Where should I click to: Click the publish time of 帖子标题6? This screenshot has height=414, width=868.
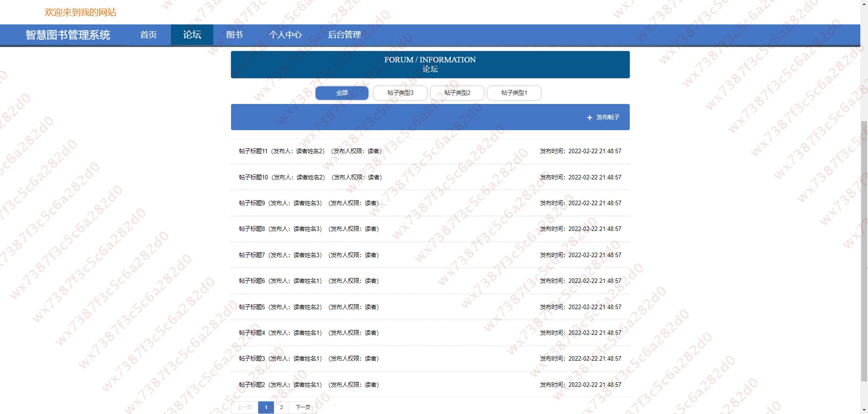point(580,281)
